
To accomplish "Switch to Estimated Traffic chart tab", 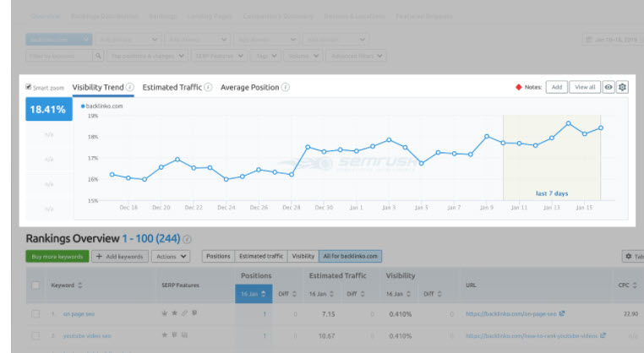I will pos(172,87).
